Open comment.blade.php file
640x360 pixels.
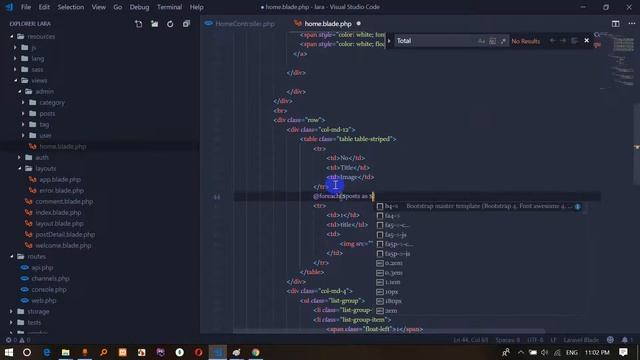[64, 201]
